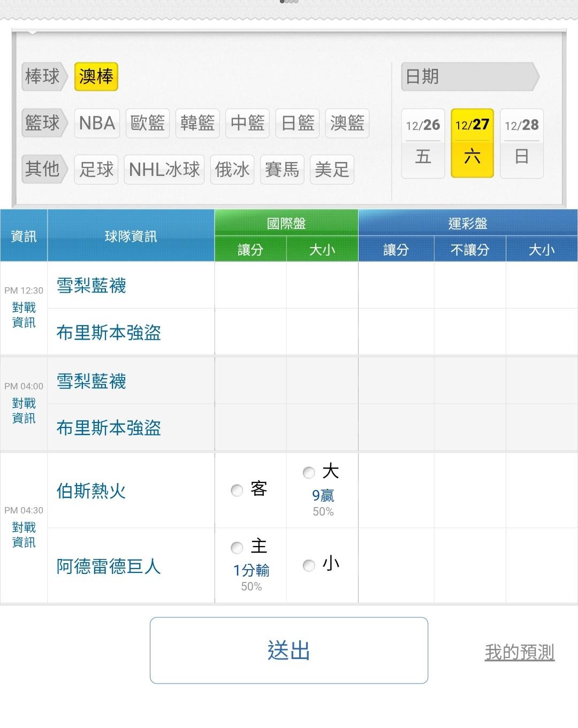
Task: Select the 主 radio button for 阿德雷德巨人
Action: pos(237,547)
